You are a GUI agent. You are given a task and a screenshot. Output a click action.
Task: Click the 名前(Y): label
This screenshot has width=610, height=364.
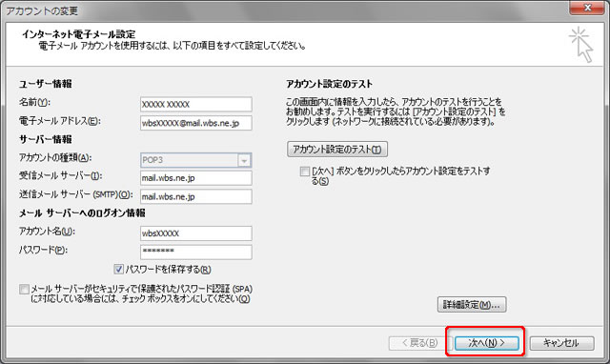pos(34,102)
